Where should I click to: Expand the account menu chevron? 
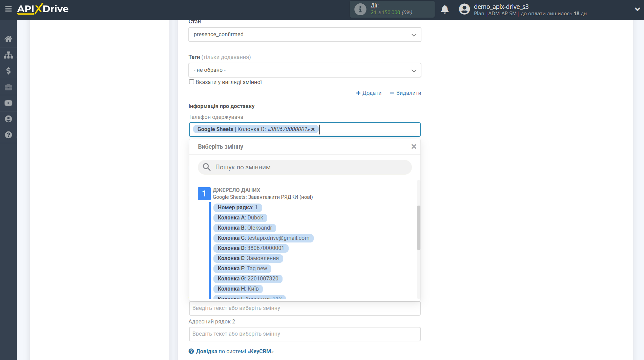pos(637,9)
